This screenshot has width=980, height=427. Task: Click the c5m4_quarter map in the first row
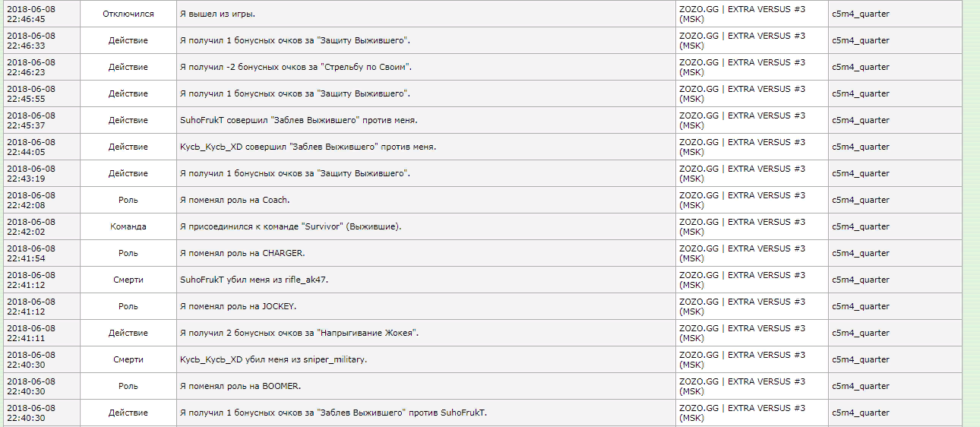pyautogui.click(x=861, y=14)
